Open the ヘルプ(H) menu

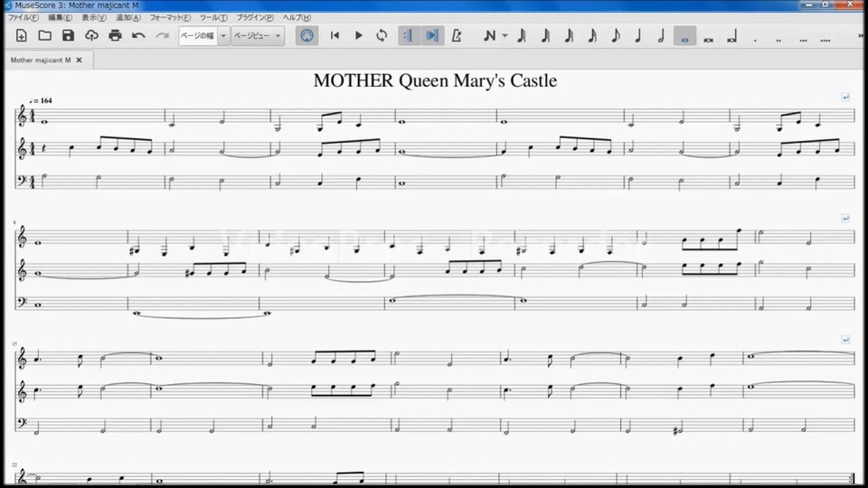(297, 18)
